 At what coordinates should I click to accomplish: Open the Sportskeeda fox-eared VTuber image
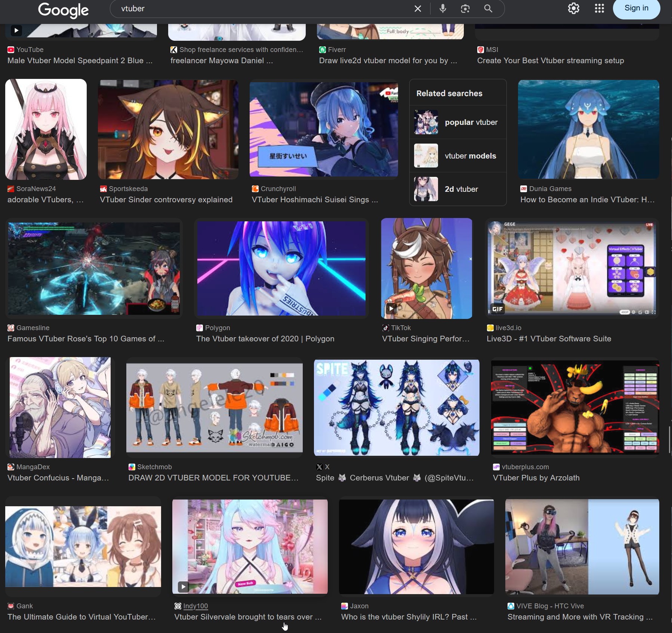click(168, 129)
